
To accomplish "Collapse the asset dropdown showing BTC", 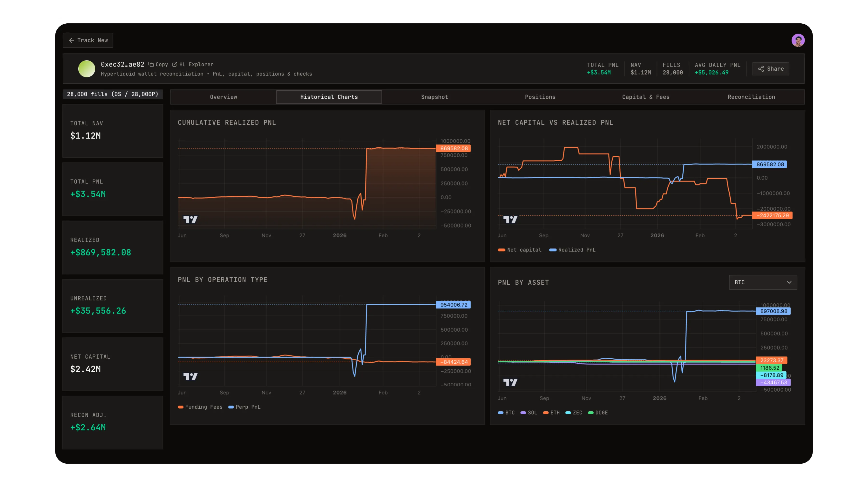I will click(x=763, y=282).
